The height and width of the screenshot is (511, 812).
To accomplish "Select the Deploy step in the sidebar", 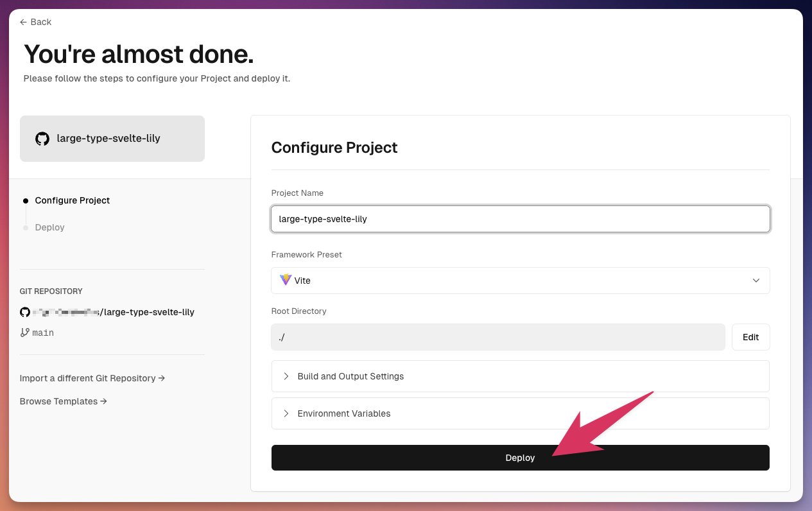I will pos(49,227).
